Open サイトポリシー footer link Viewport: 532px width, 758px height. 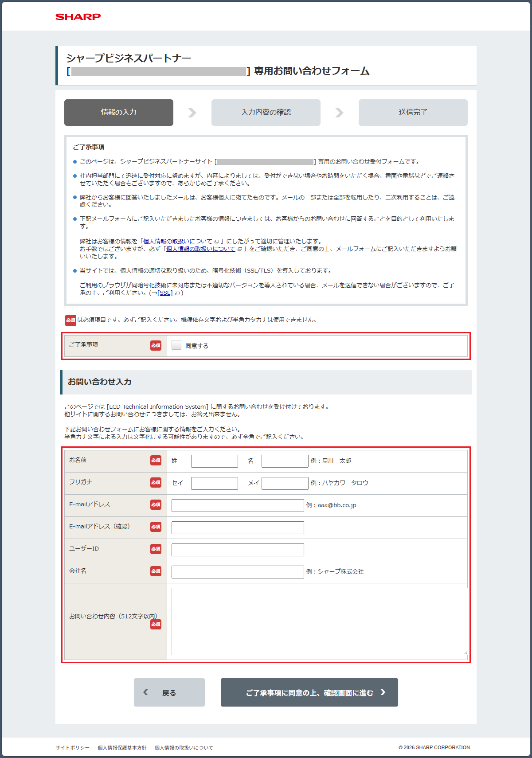[x=72, y=748]
